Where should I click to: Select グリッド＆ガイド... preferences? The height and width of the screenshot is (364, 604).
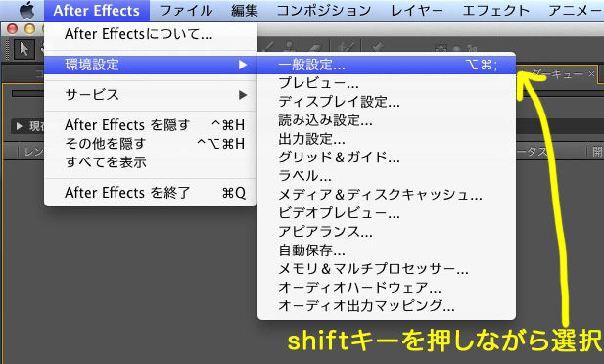click(387, 158)
